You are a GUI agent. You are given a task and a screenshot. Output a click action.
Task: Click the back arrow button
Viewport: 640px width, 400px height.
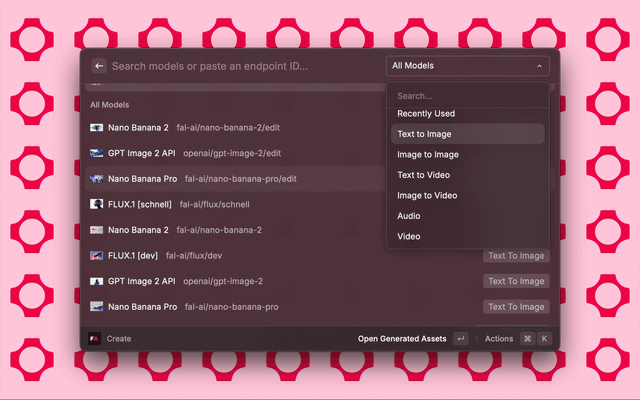point(99,66)
